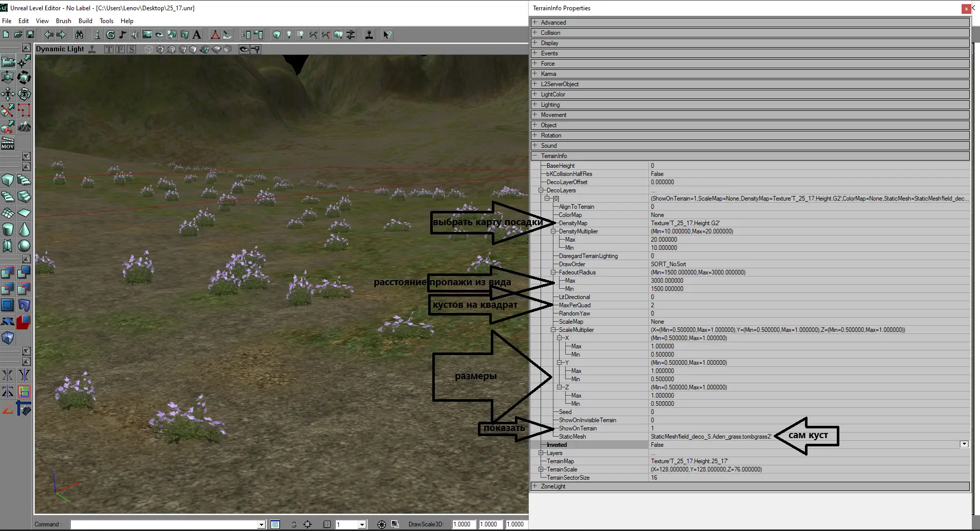Open the Build menu

[x=85, y=21]
